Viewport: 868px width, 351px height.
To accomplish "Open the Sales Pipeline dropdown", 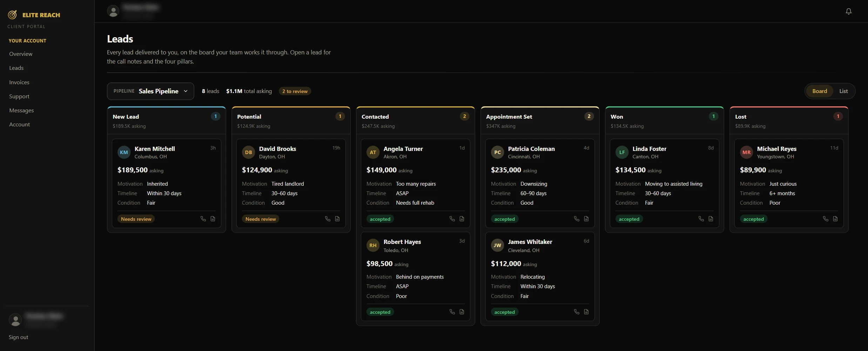I will pos(150,91).
